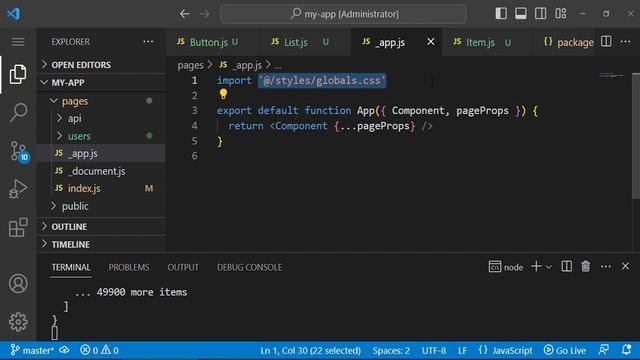Switch to the OUTPUT panel tab
The image size is (640, 360).
183,267
